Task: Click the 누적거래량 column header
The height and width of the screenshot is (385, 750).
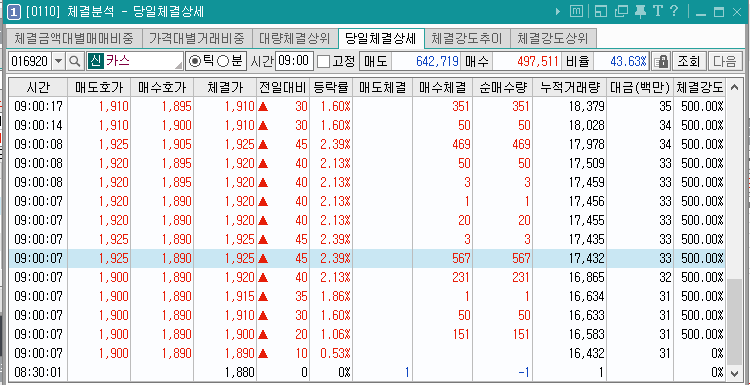Action: (x=570, y=87)
